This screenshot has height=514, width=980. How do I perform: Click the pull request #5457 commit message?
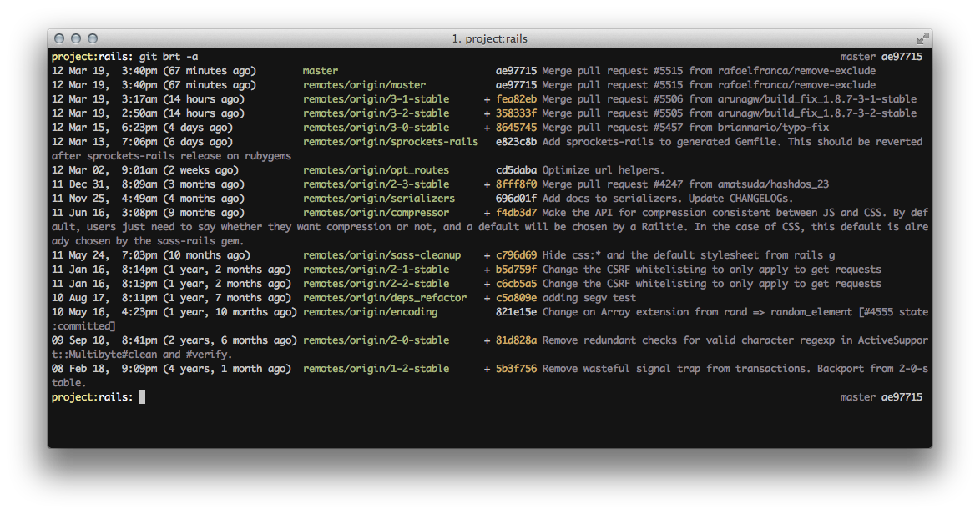click(685, 128)
